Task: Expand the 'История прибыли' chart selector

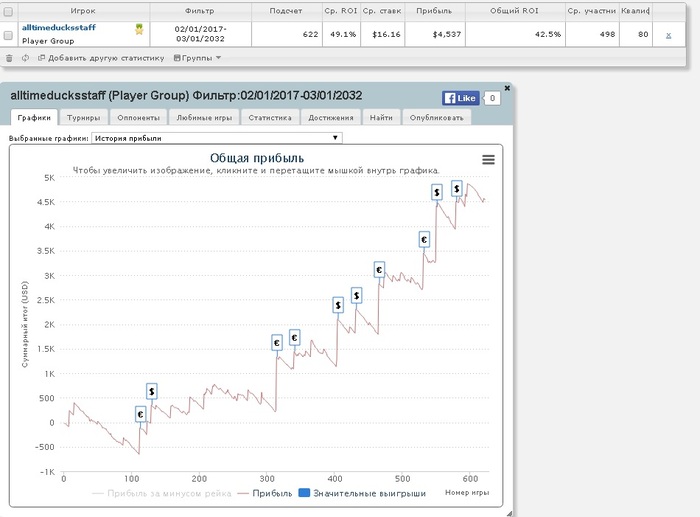Action: click(x=217, y=138)
